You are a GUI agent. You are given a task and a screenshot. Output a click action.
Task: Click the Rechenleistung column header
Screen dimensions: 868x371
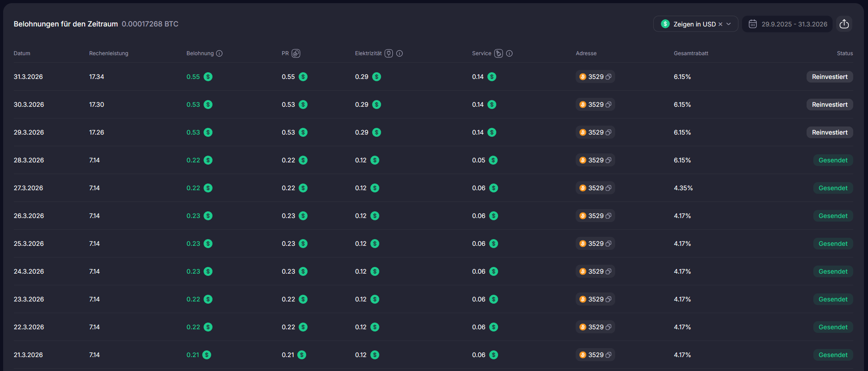tap(108, 53)
